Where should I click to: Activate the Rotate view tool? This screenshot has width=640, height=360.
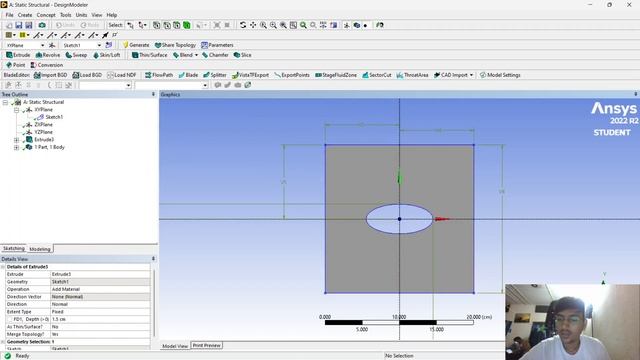(243, 25)
